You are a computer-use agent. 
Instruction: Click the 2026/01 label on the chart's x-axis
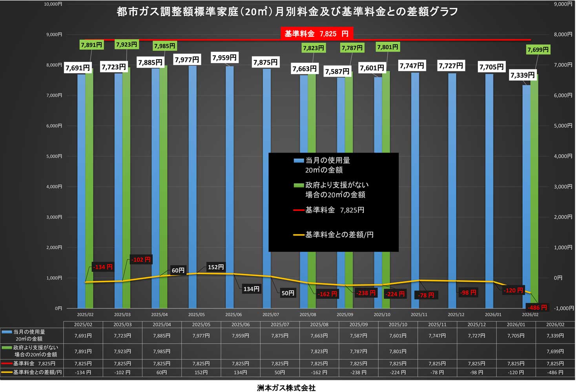493,314
